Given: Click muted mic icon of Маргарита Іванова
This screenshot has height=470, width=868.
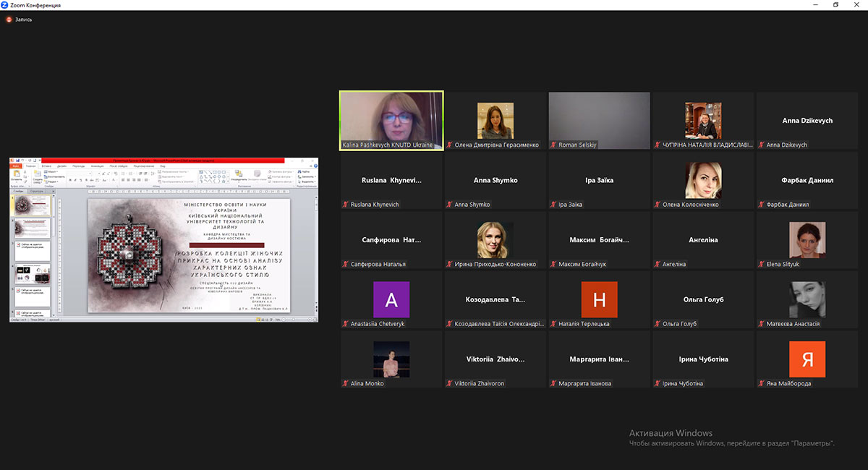Looking at the screenshot, I should (x=553, y=383).
